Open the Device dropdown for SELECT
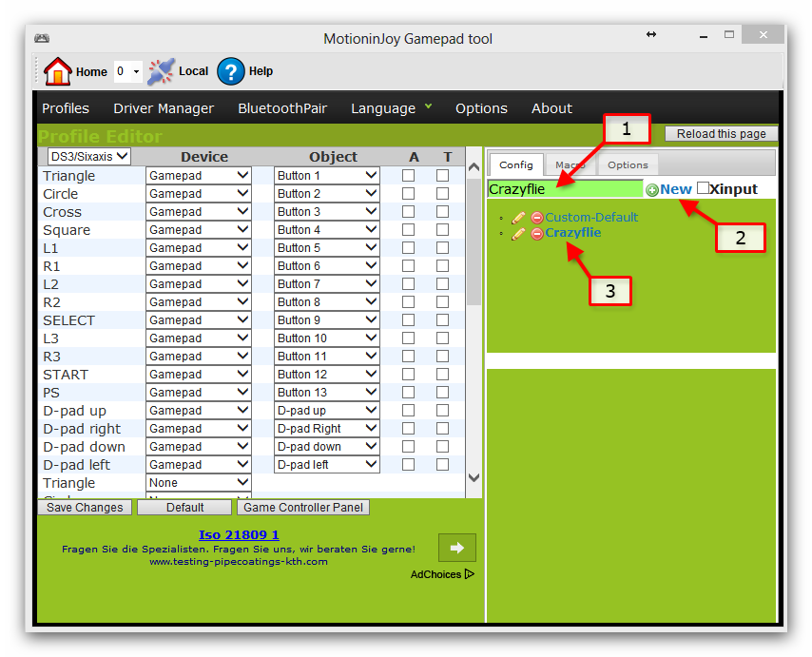This screenshot has height=657, width=812. coord(198,319)
